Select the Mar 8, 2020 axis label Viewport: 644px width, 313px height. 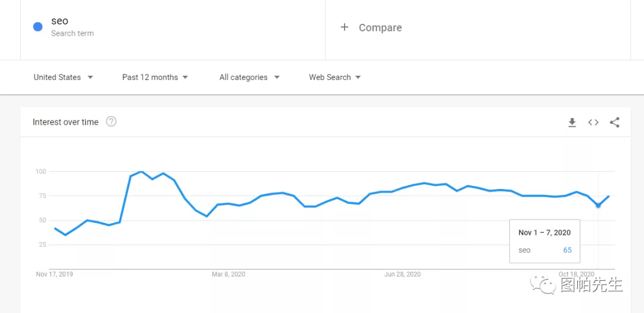click(228, 274)
